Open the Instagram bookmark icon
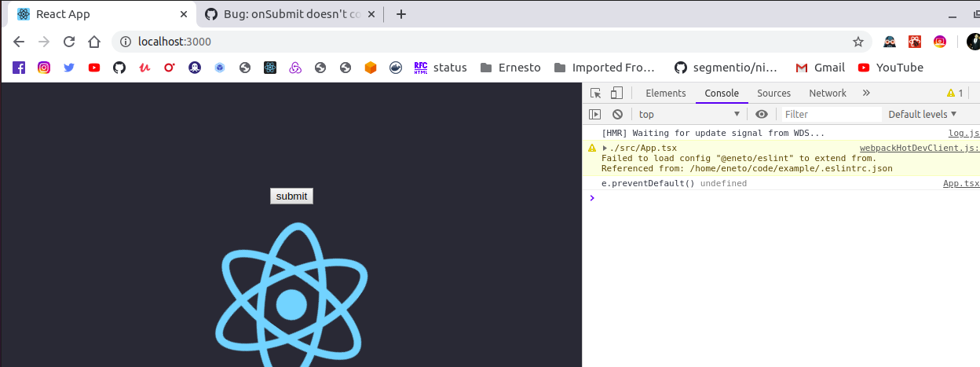The height and width of the screenshot is (367, 980). (x=44, y=68)
